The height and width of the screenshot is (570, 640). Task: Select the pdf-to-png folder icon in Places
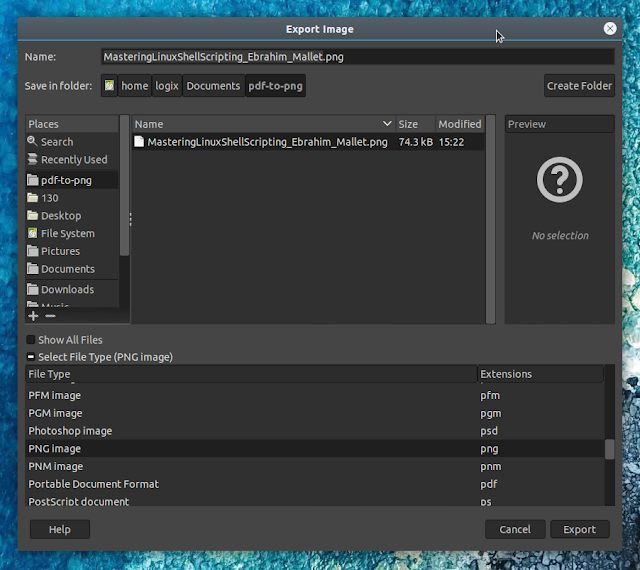(x=33, y=180)
